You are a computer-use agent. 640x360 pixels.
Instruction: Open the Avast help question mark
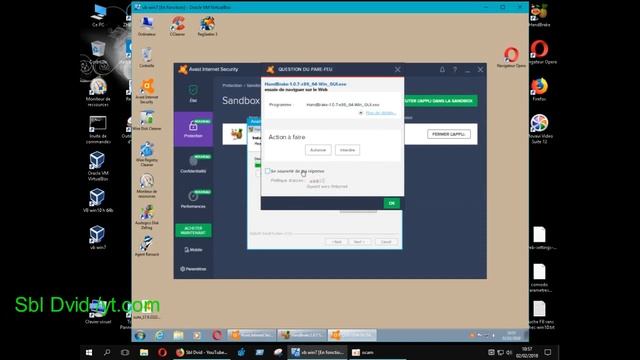coord(455,70)
